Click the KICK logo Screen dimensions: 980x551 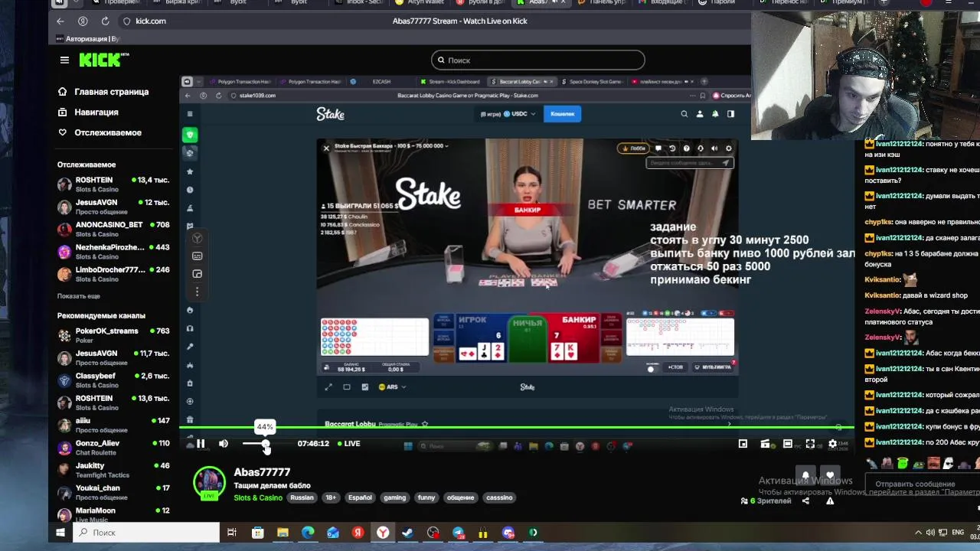pos(104,60)
